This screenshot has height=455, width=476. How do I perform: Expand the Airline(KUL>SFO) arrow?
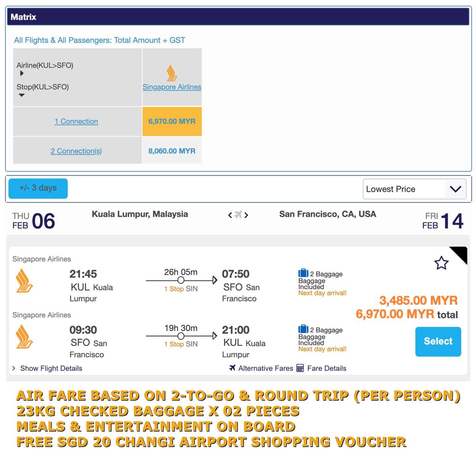22,73
